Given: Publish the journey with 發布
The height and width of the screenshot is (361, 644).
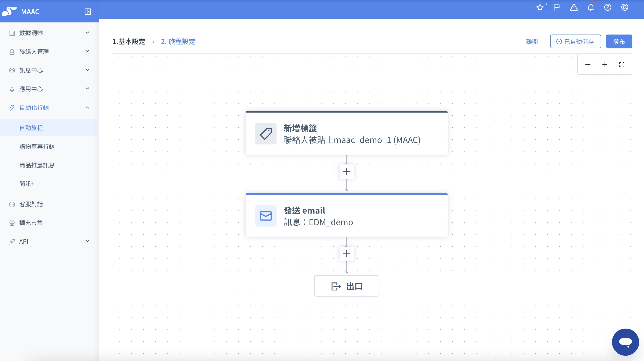Looking at the screenshot, I should pyautogui.click(x=619, y=42).
